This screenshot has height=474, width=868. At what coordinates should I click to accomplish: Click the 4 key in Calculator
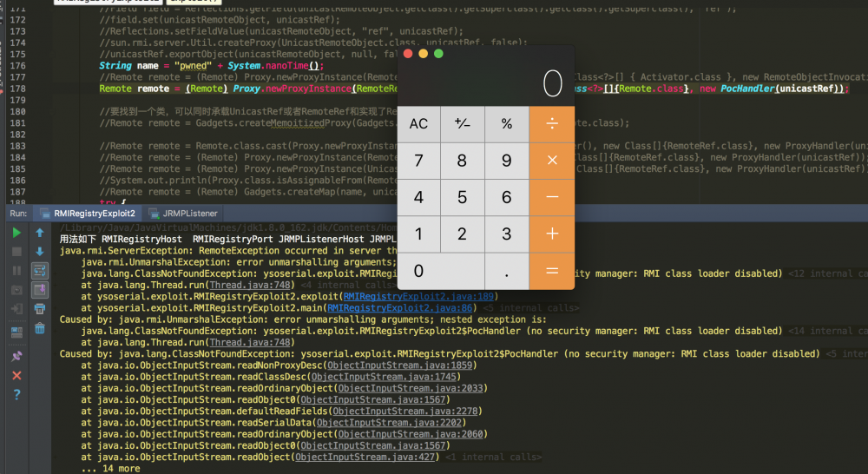point(418,197)
